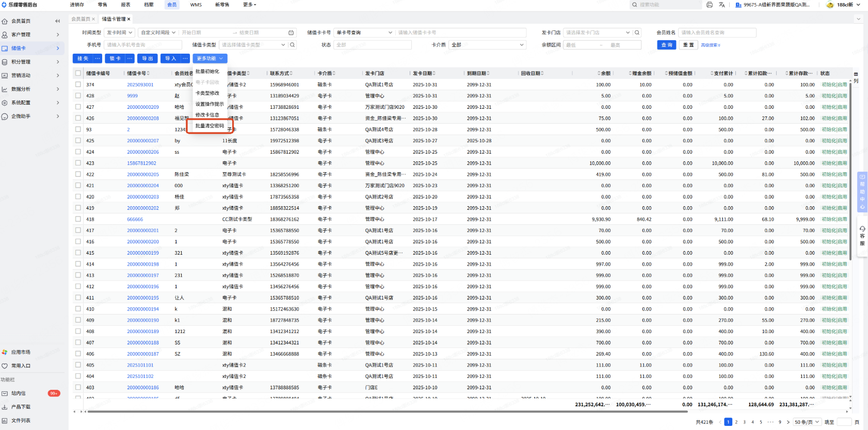Open the 报表 top menu

pyautogui.click(x=125, y=5)
